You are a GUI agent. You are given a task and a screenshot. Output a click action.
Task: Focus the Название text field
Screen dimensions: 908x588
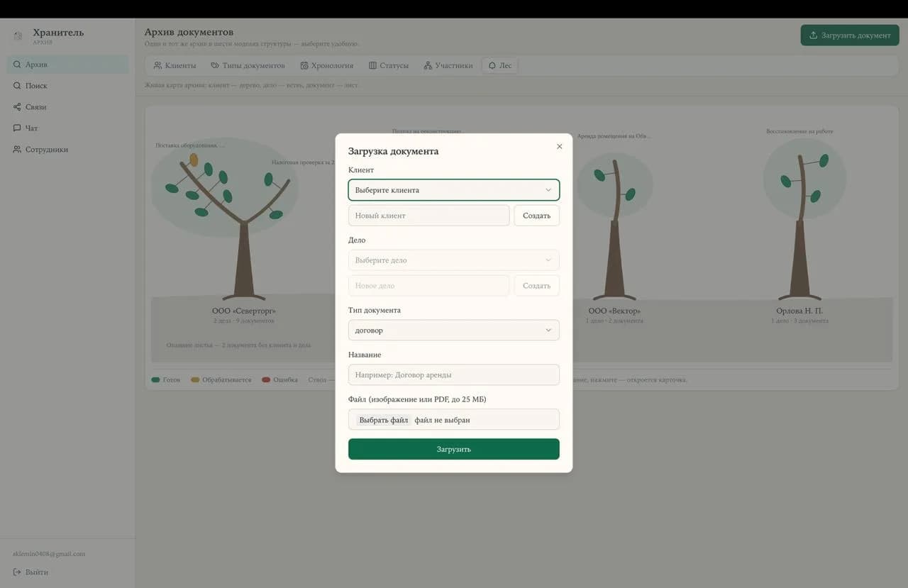pos(453,375)
